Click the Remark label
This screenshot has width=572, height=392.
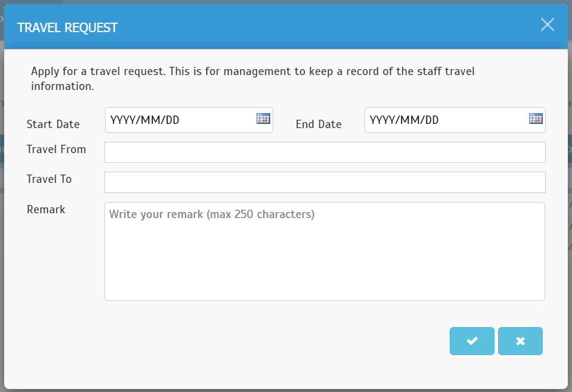(x=46, y=210)
